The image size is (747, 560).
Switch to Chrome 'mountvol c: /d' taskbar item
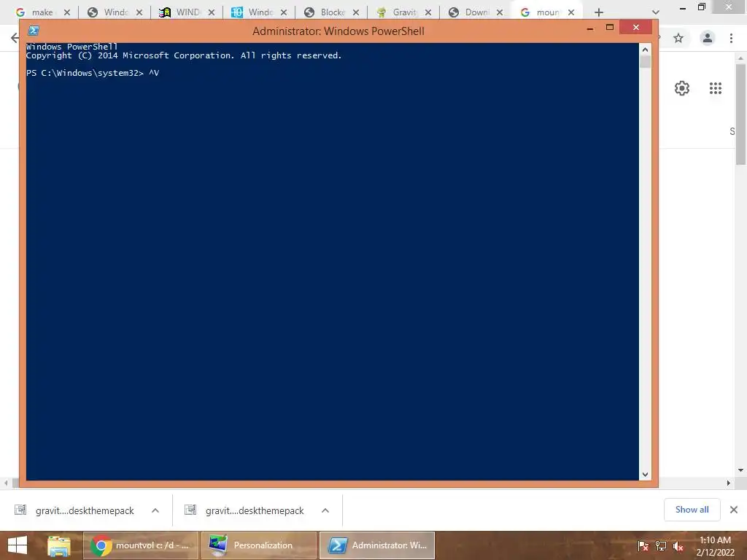141,545
